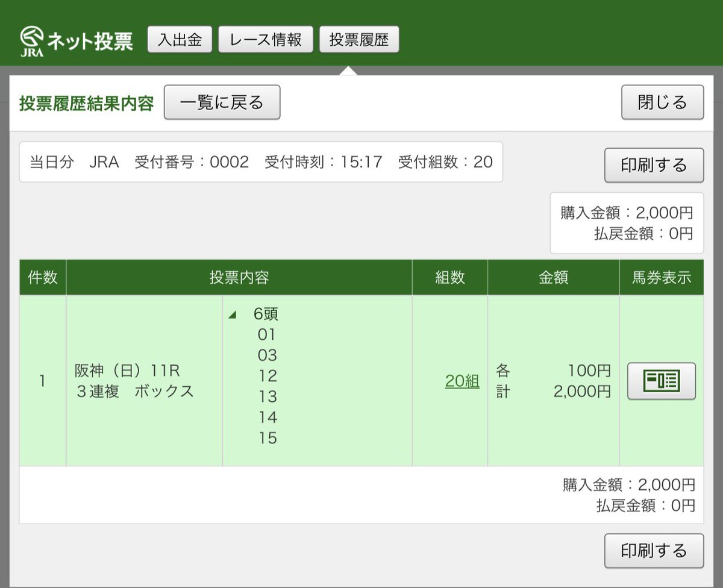Click the 馬券表示 column header
The width and height of the screenshot is (723, 588).
[x=662, y=278]
